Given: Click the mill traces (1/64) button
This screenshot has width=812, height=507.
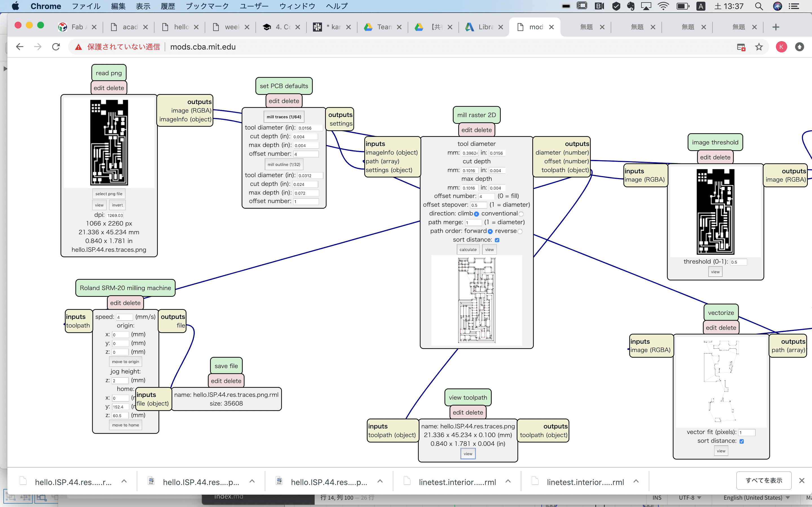Looking at the screenshot, I should tap(284, 117).
